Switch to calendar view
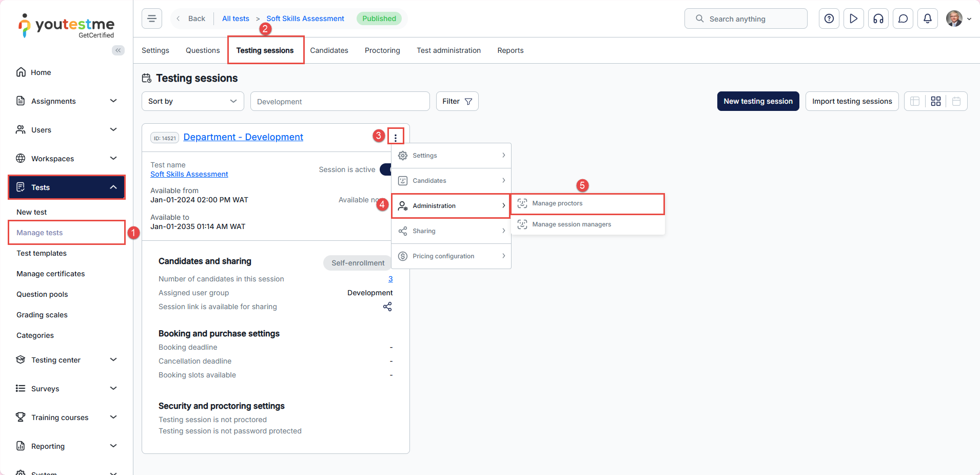980x475 pixels. (956, 101)
